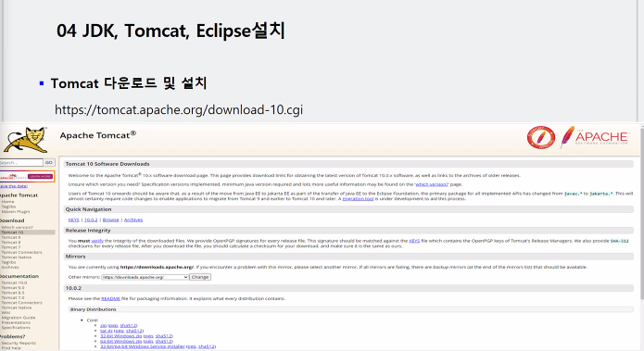Open the which version? link in intro text

432,184
